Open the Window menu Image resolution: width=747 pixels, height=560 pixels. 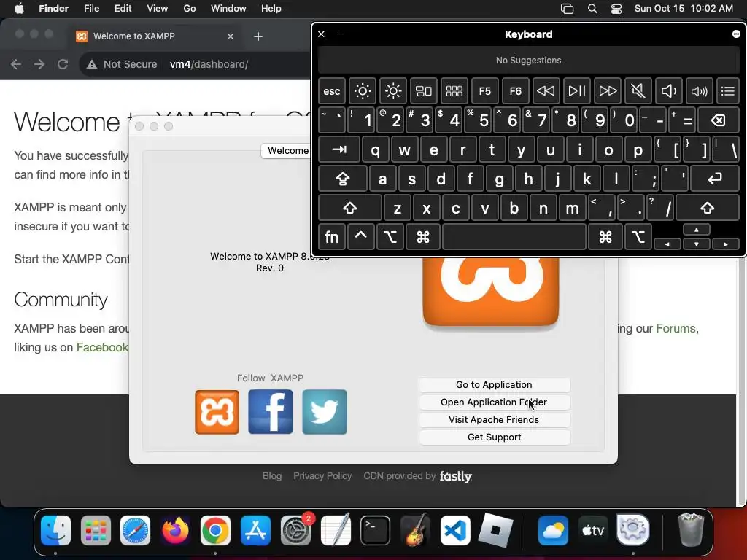coord(228,9)
